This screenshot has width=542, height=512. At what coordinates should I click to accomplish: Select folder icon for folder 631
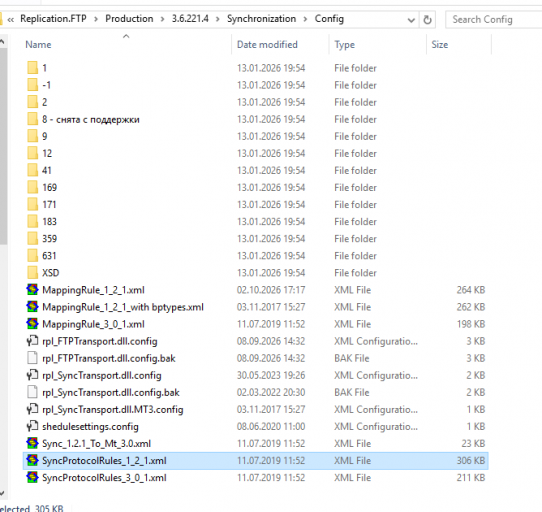click(32, 255)
